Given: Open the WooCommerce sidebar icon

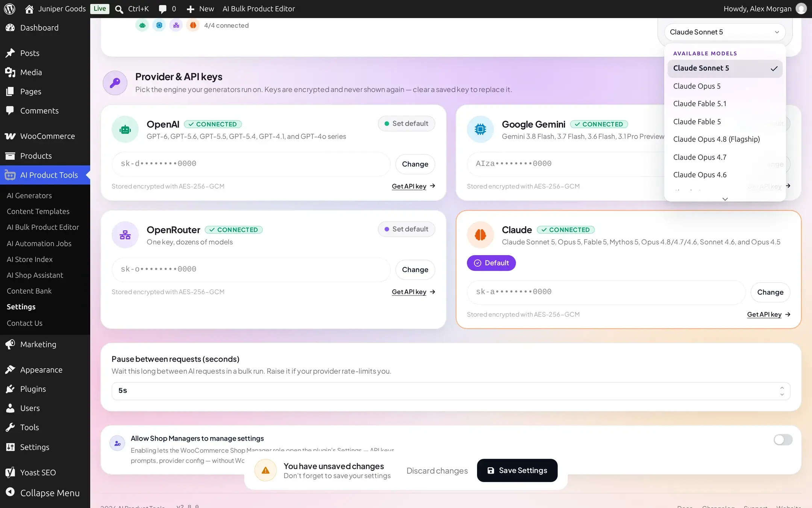Looking at the screenshot, I should (10, 136).
